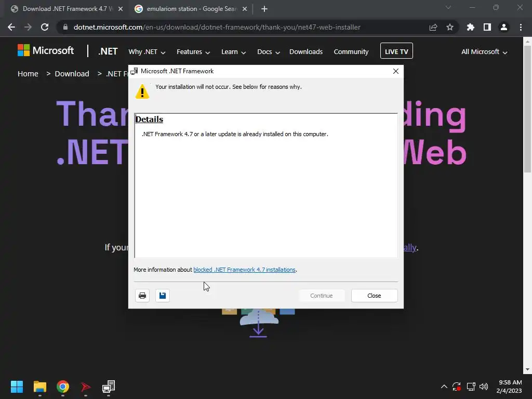Close the .NET Framework dialog with the X
This screenshot has width=532, height=399.
(x=395, y=71)
